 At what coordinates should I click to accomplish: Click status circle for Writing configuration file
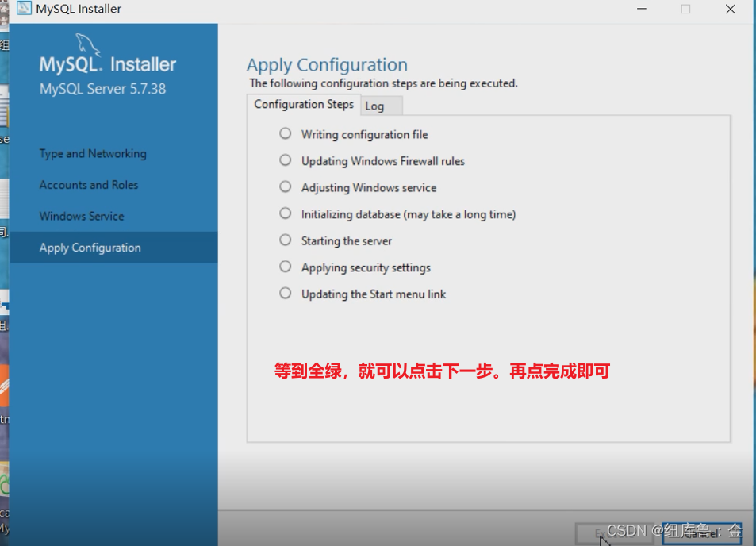[286, 133]
